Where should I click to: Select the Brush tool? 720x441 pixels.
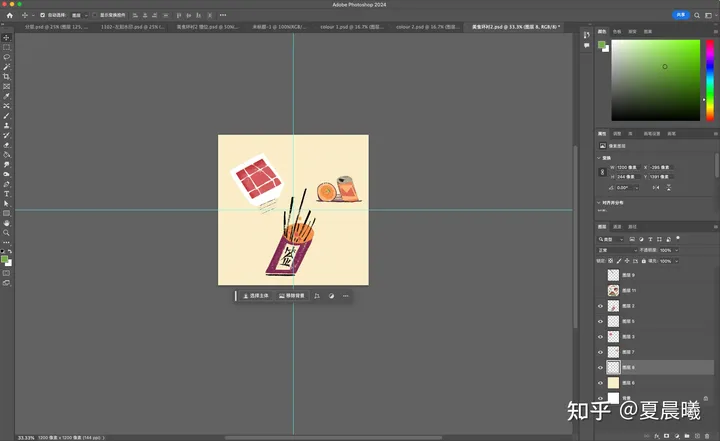point(6,116)
